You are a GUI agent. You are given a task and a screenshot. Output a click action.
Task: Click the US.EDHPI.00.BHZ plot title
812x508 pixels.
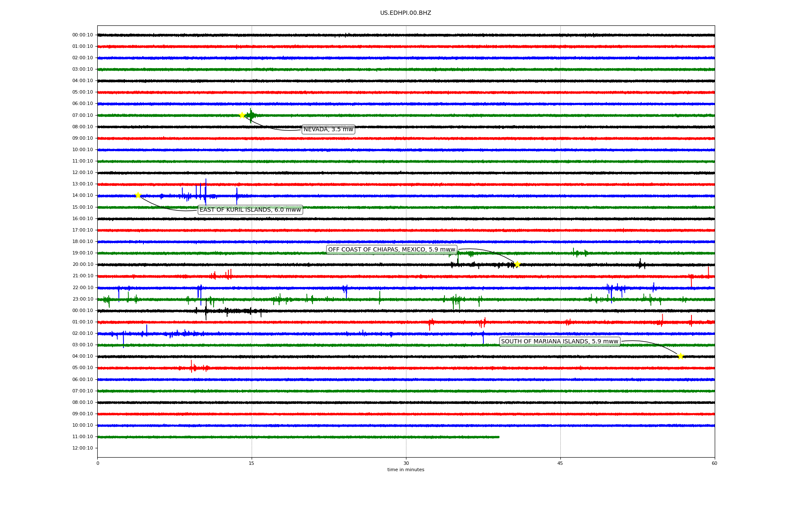pyautogui.click(x=406, y=13)
